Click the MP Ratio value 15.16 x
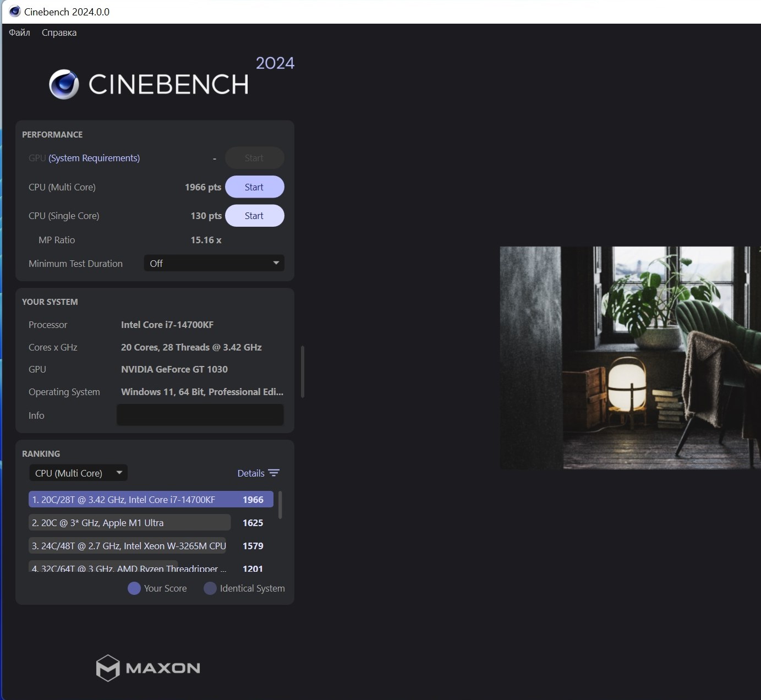The image size is (761, 700). tap(206, 240)
